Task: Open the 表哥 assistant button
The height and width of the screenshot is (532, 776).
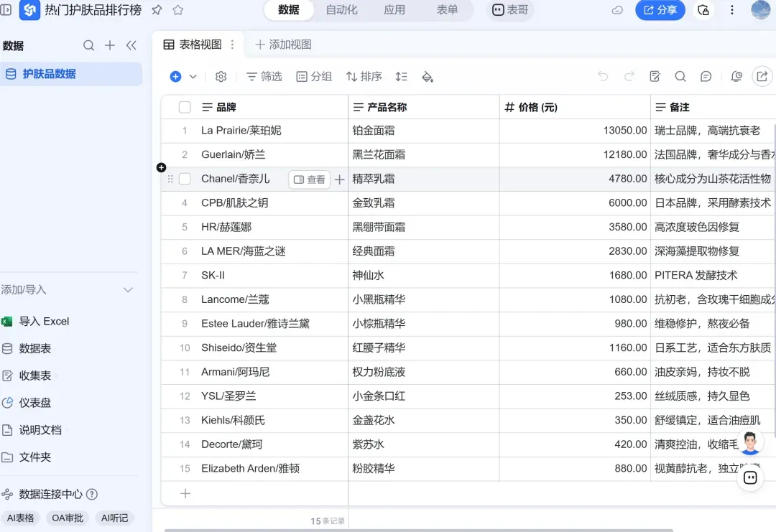Action: (x=510, y=10)
